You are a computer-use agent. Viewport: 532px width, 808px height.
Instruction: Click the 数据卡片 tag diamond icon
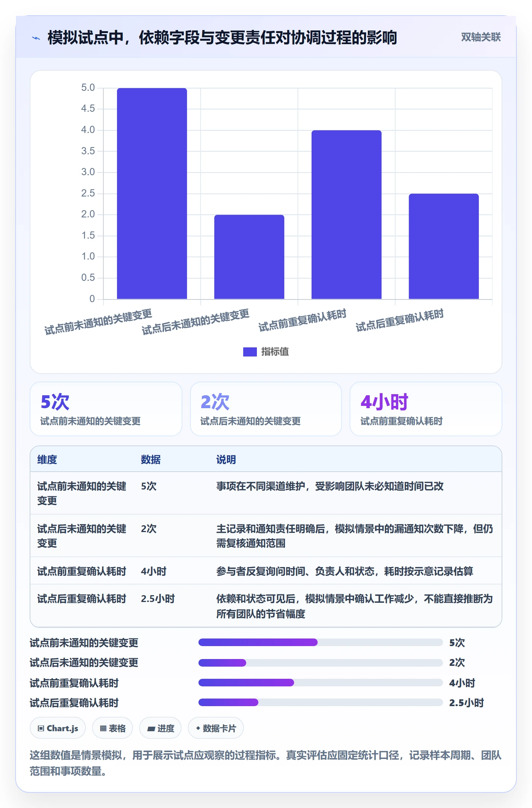click(x=198, y=728)
